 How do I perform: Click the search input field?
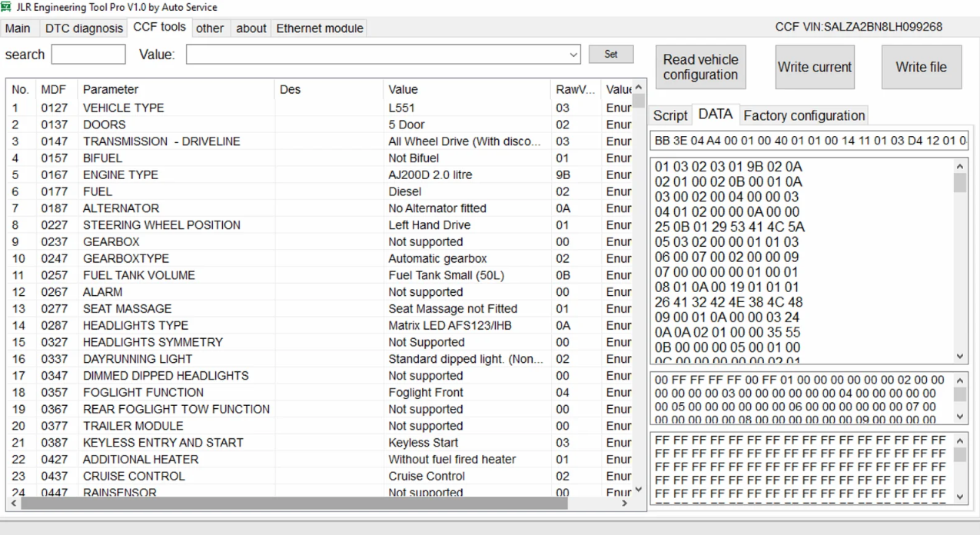(88, 55)
